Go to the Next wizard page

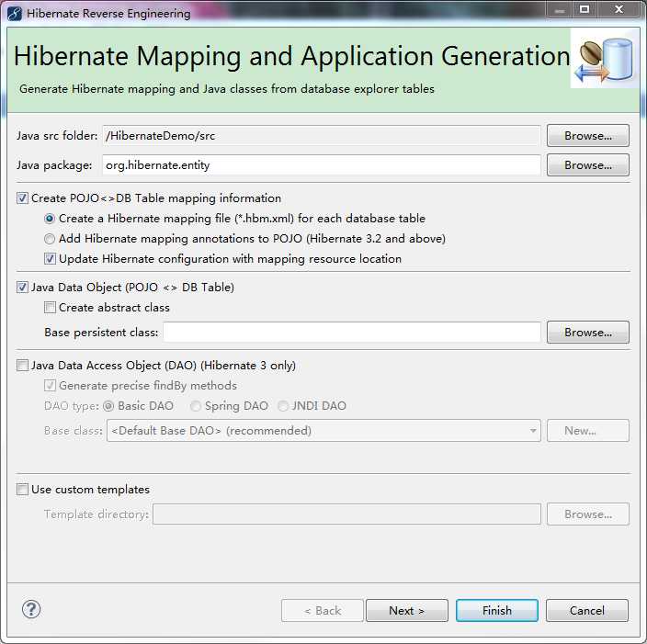click(x=407, y=611)
